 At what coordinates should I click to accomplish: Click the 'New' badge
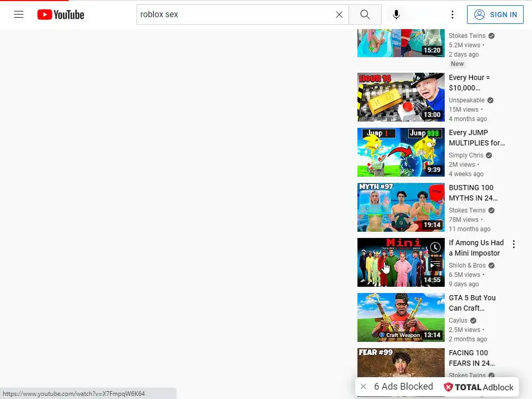(x=457, y=64)
